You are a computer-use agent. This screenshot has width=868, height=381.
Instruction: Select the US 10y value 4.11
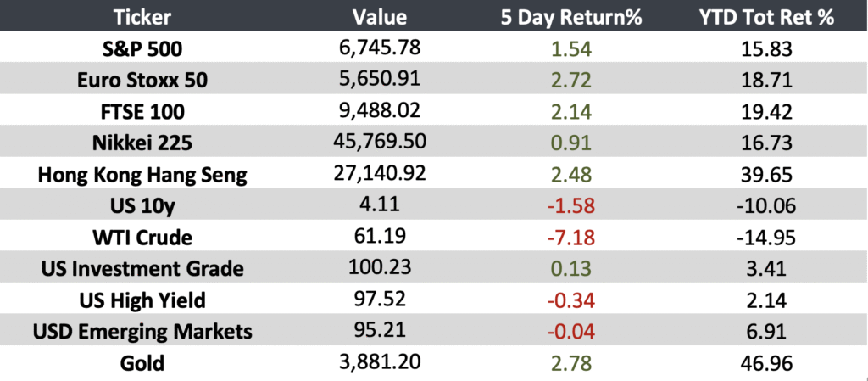(x=380, y=204)
